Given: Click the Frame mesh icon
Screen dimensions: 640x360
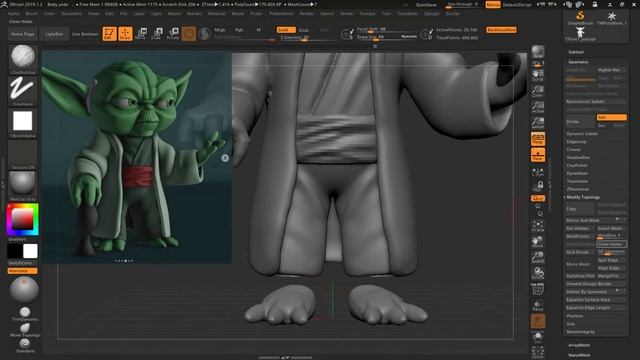Looking at the screenshot, I should click(538, 226).
